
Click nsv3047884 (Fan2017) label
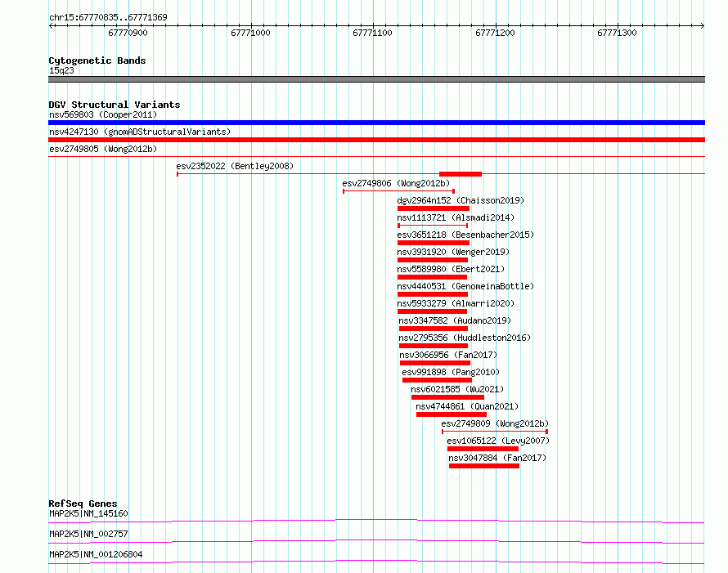pyautogui.click(x=497, y=458)
